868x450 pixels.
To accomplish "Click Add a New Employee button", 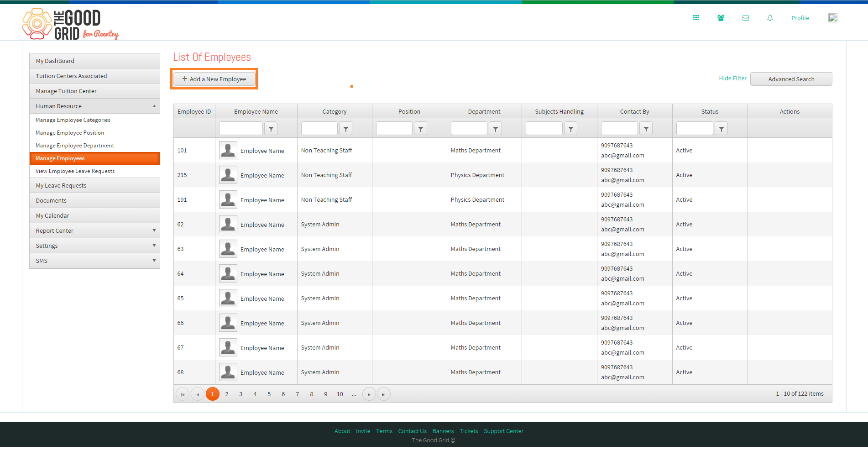I will click(214, 79).
